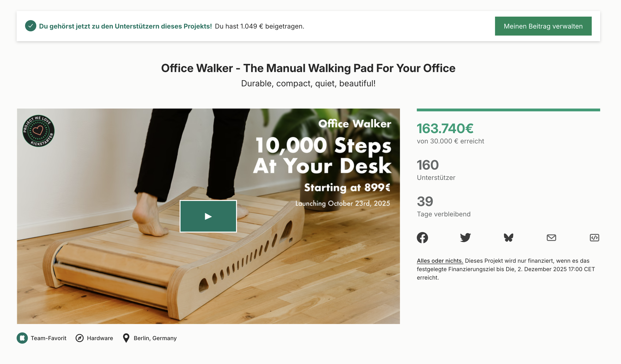Click the Team-Favorit badge icon

tap(22, 338)
